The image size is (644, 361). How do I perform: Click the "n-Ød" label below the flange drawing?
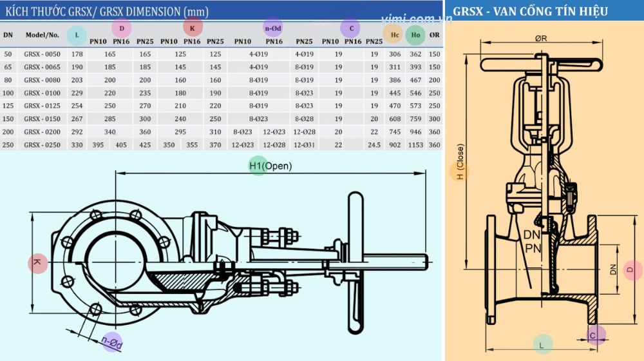pos(111,342)
